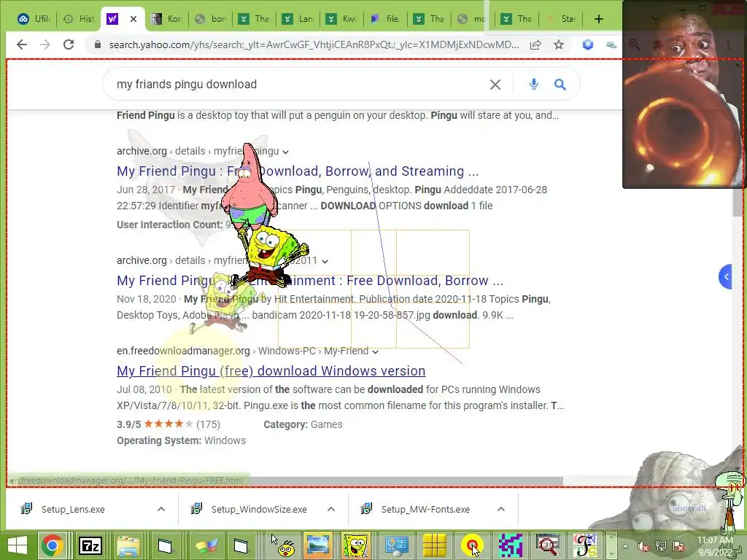
Task: Expand options for first archive.org result
Action: 285,152
